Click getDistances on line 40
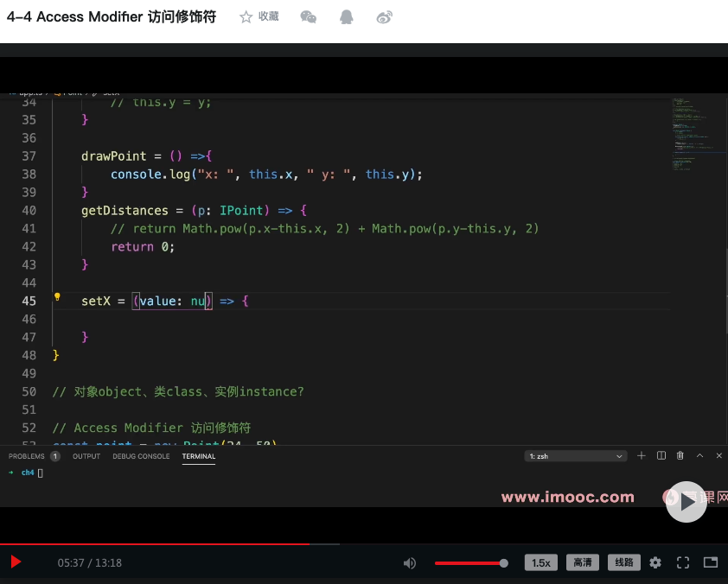Viewport: 728px width, 584px height. [x=125, y=211]
